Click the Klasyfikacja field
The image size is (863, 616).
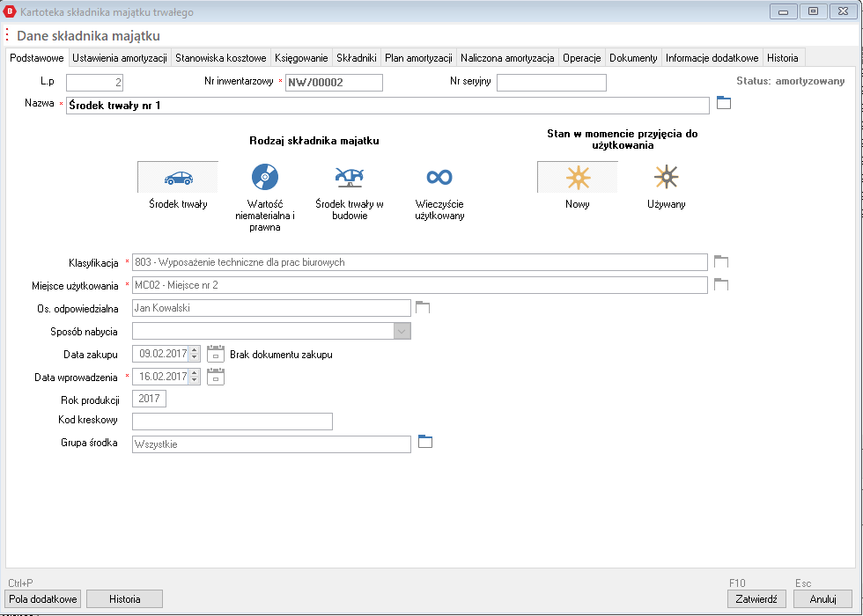420,262
